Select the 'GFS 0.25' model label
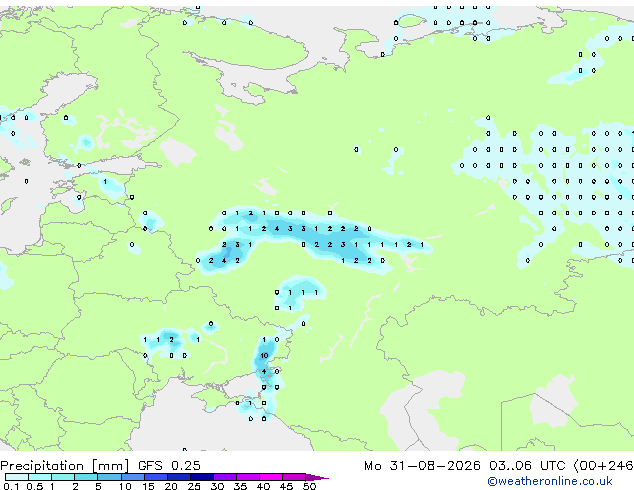The height and width of the screenshot is (490, 634). click(x=169, y=466)
